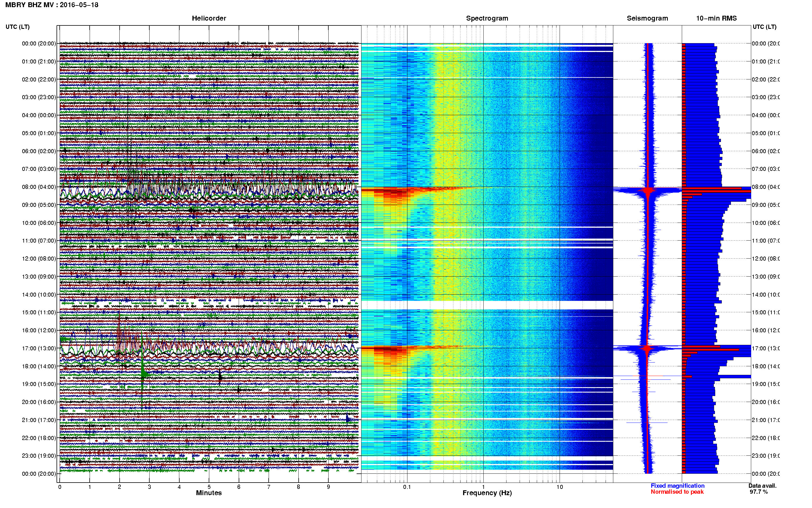The width and height of the screenshot is (812, 508).
Task: Click the left 00:00 (20:00) label at bottom
Action: click(x=39, y=474)
